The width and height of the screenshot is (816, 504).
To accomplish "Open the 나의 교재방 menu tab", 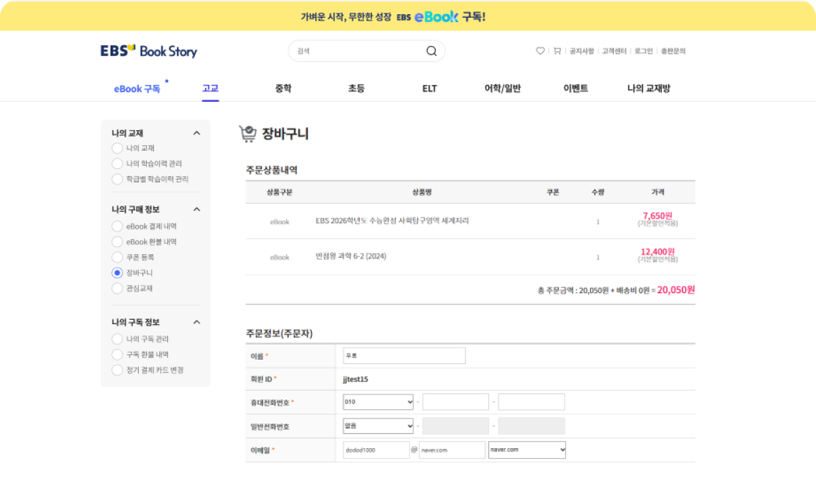I will point(648,88).
